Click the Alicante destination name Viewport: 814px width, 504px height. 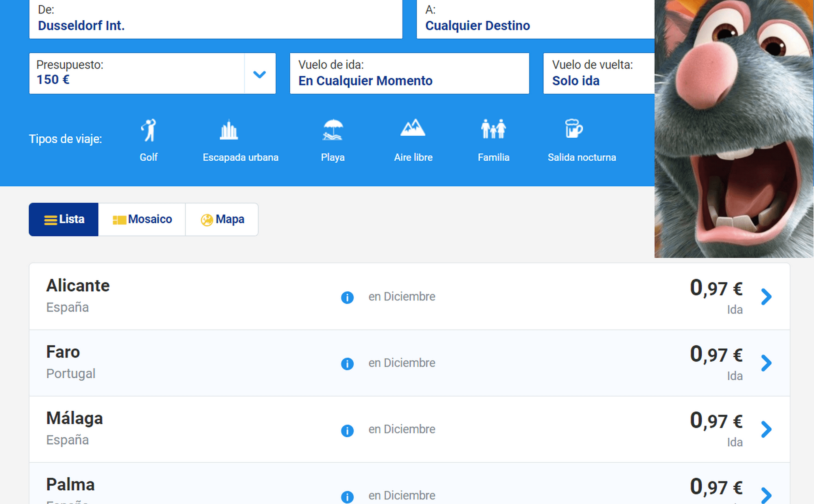(x=78, y=286)
